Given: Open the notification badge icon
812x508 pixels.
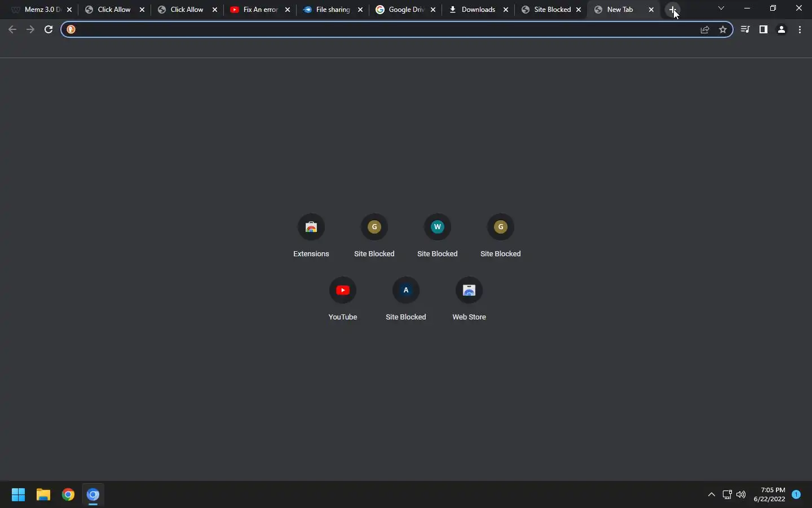Looking at the screenshot, I should click(x=797, y=494).
